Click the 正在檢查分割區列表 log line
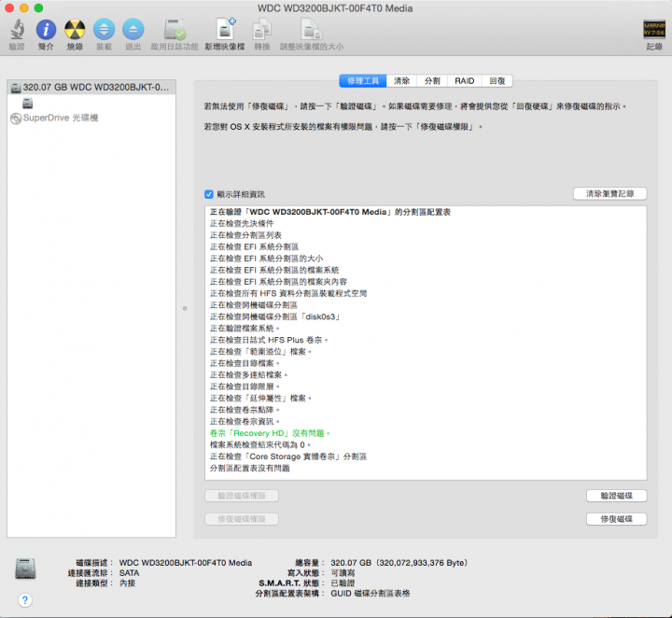Image resolution: width=672 pixels, height=618 pixels. click(245, 235)
